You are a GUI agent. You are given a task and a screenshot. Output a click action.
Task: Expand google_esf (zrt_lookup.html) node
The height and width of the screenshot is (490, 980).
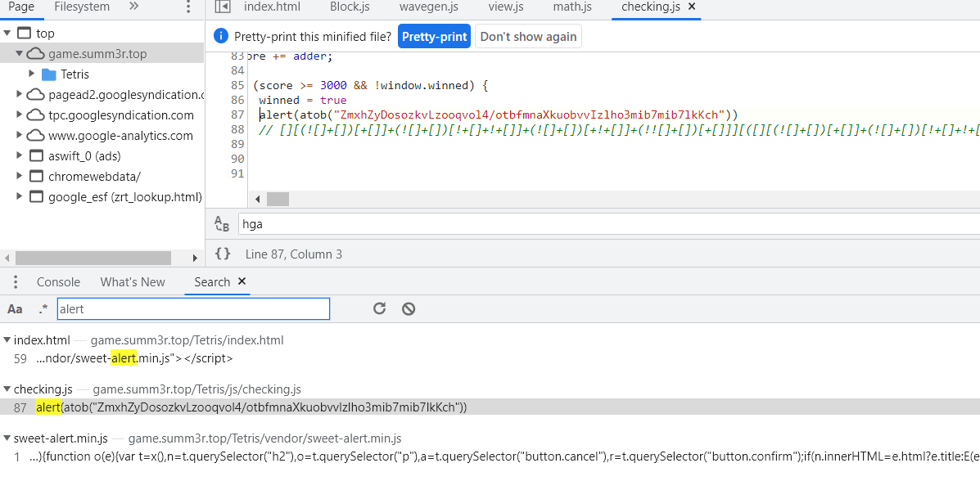[x=20, y=196]
